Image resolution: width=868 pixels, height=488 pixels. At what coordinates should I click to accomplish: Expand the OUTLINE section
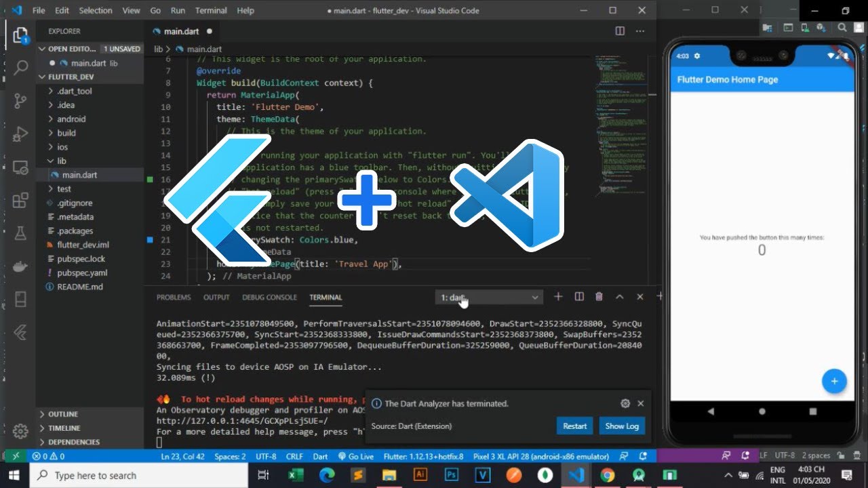tap(63, 414)
